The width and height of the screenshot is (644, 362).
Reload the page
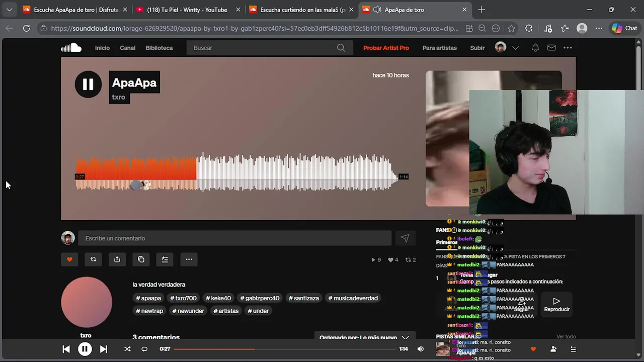pyautogui.click(x=26, y=29)
